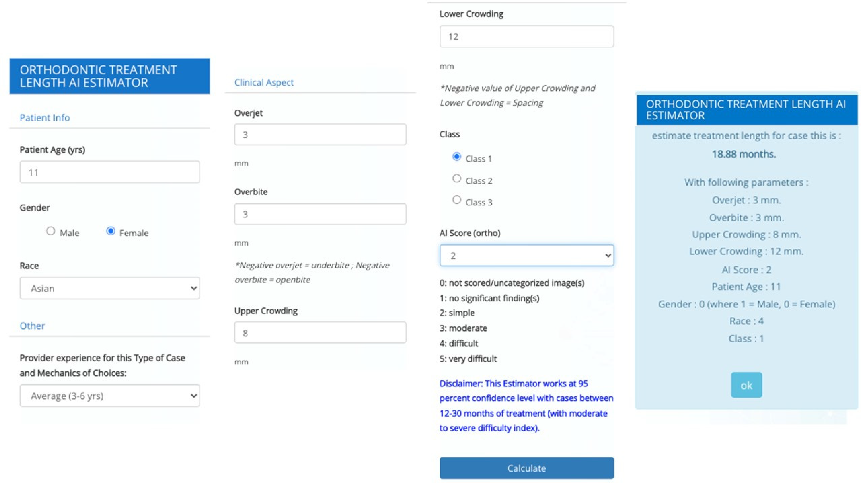Click the Patient Age input field
The width and height of the screenshot is (868, 483).
click(110, 172)
